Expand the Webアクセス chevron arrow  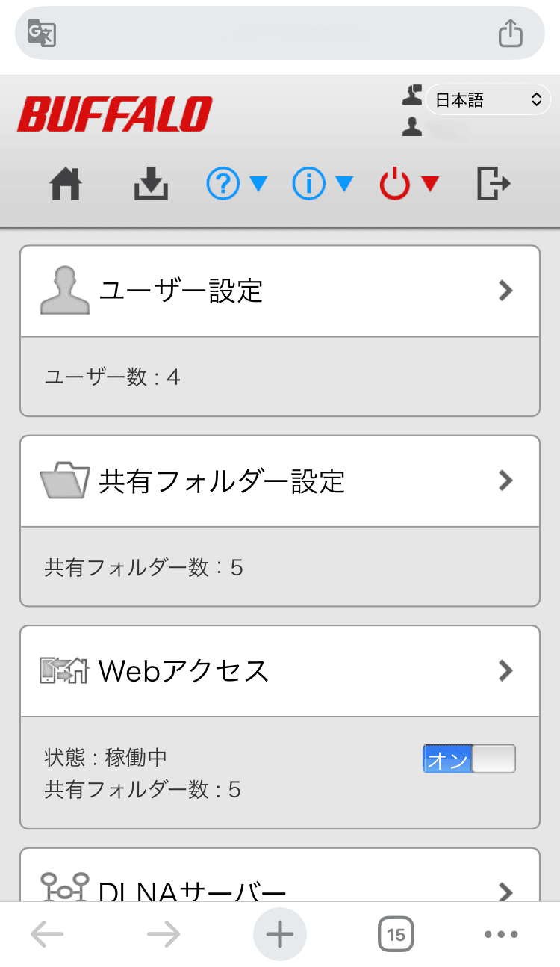[506, 670]
